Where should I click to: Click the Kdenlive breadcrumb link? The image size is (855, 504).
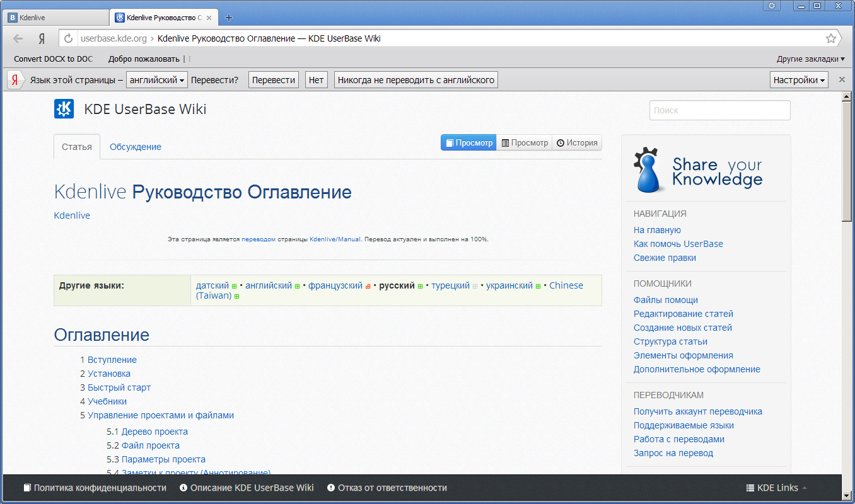72,215
